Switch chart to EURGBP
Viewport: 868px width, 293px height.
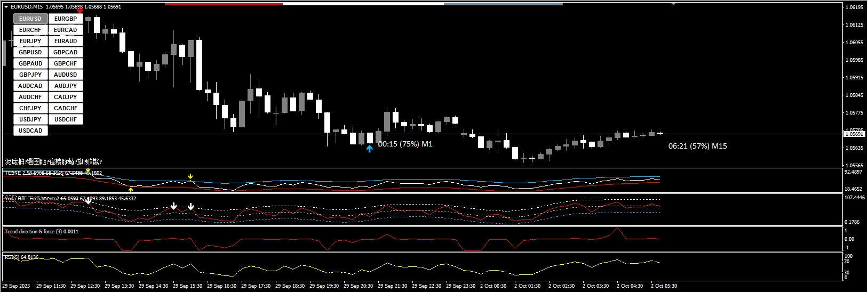point(66,19)
